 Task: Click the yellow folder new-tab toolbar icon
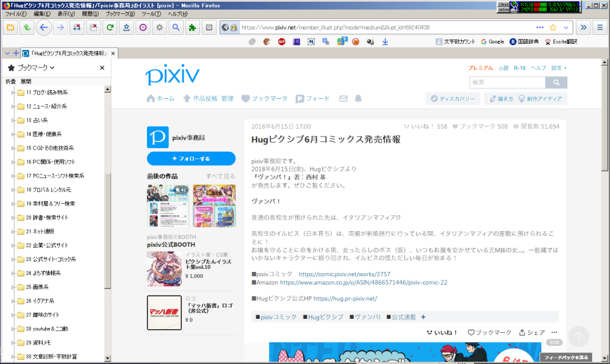[x=10, y=27]
